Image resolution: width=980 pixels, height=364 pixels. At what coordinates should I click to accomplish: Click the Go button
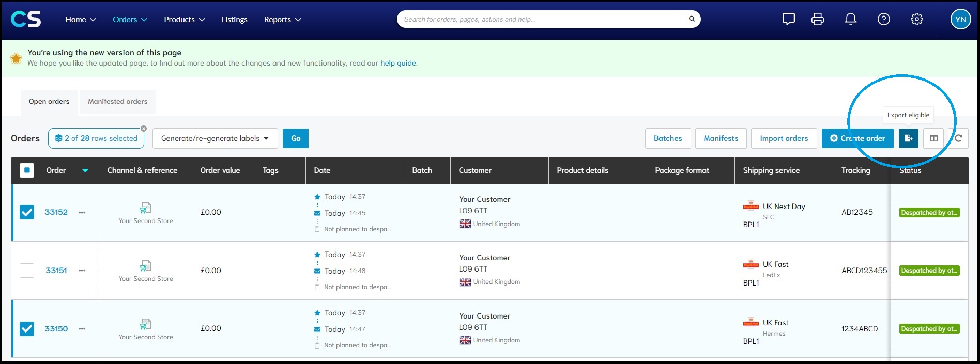click(296, 138)
